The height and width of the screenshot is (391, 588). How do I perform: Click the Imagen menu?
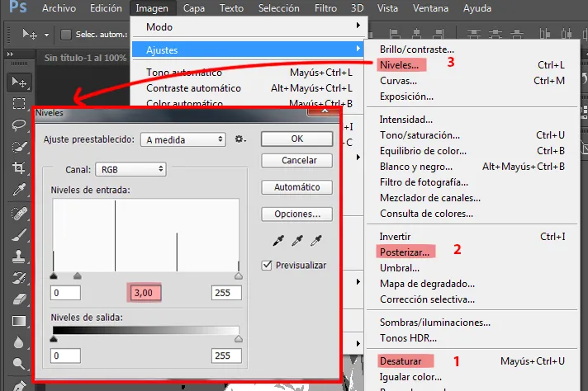click(152, 8)
